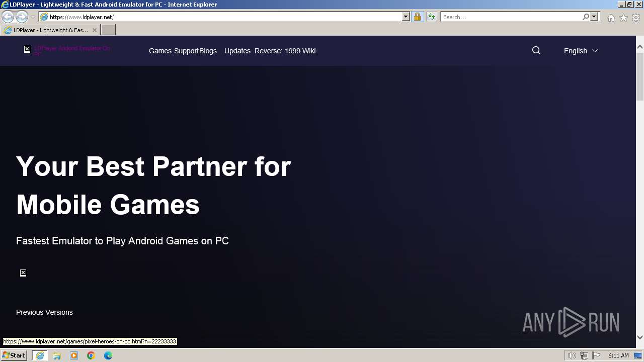Open a new blank tab

coord(108,30)
